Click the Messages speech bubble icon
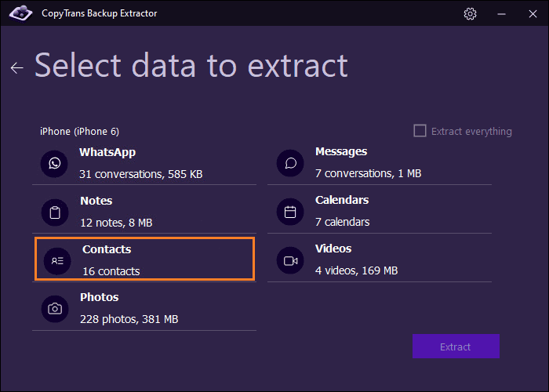Screen dimensions: 549x392 point(290,163)
